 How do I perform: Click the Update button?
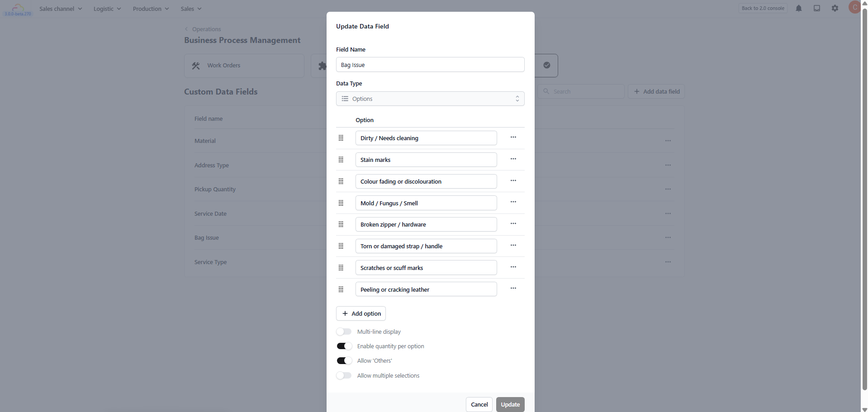[x=510, y=404]
